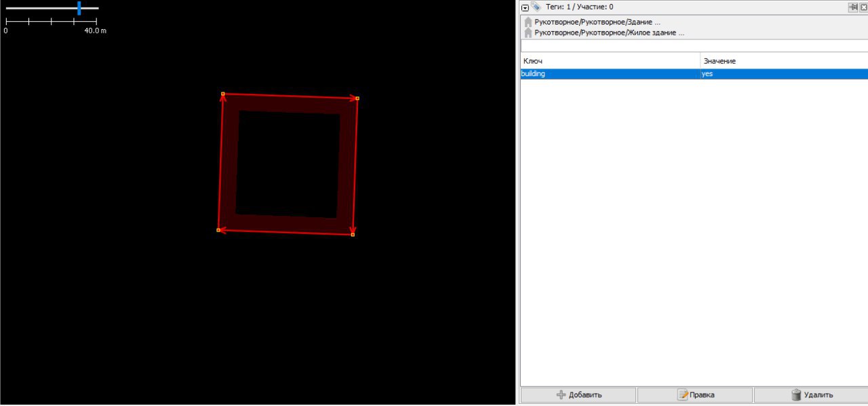Click the Правка button to edit the tag
Screen dimensions: 868x406
(x=695, y=394)
